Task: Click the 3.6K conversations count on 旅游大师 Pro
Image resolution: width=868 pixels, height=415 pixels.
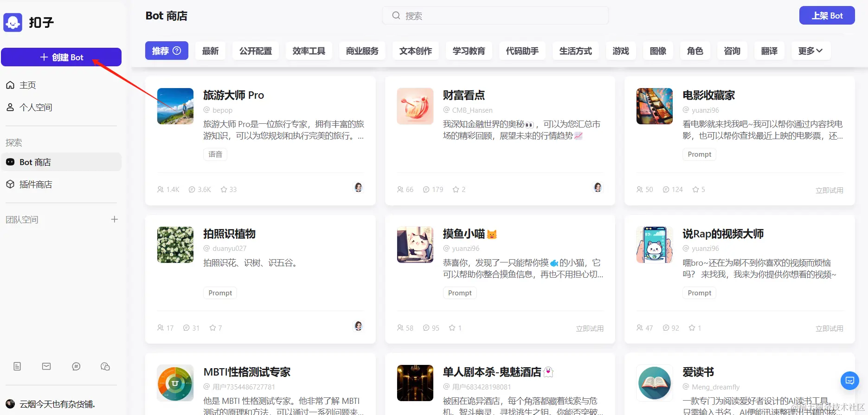Action: (200, 190)
